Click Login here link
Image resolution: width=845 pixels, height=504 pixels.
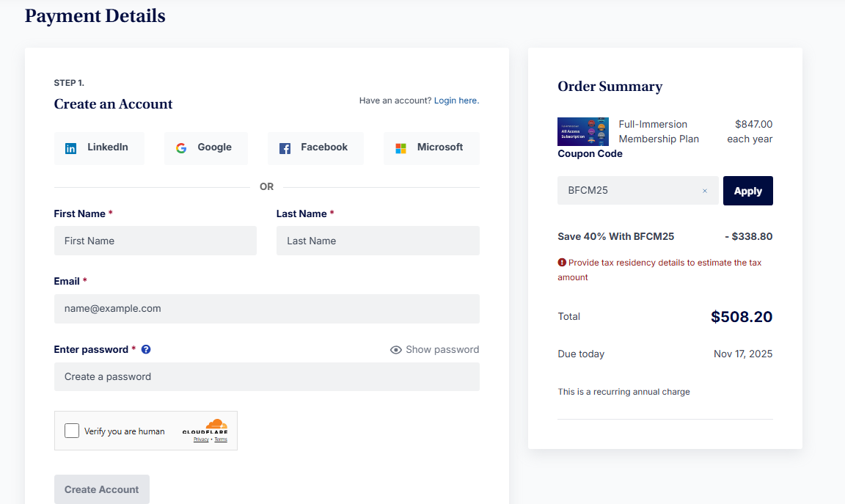(x=456, y=100)
